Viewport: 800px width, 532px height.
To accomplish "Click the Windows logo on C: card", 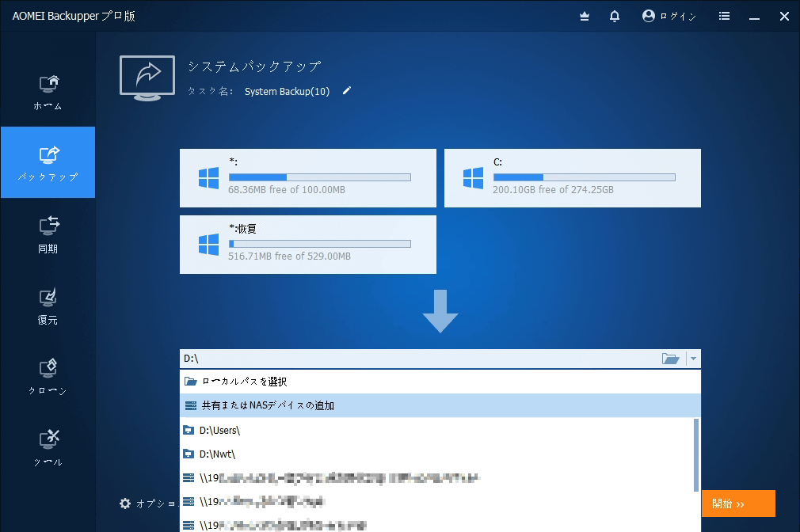I will click(473, 178).
